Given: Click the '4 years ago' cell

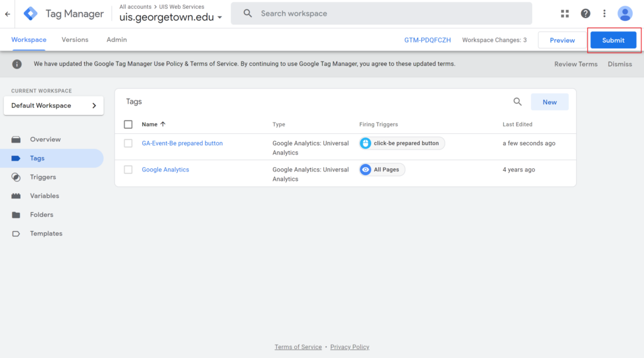Looking at the screenshot, I should click(519, 170).
